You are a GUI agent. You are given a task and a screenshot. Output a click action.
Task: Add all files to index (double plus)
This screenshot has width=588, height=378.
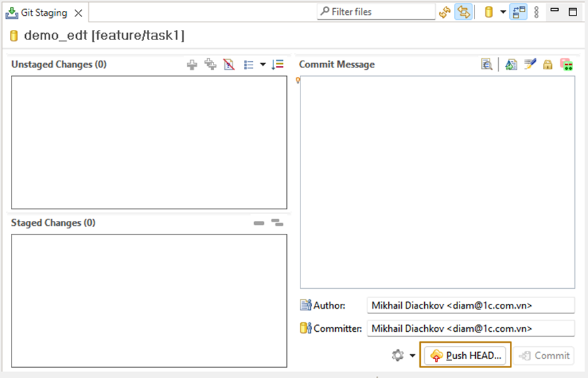(211, 65)
